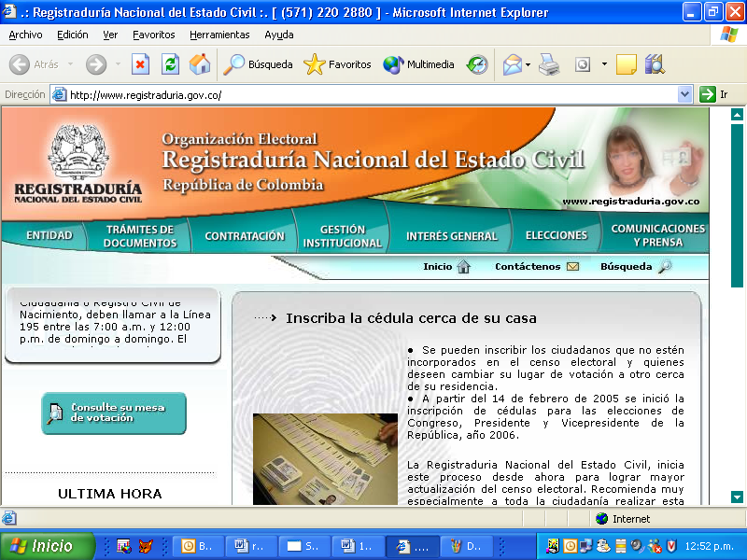Click the teal vertical scrollbar thumb

point(737,204)
